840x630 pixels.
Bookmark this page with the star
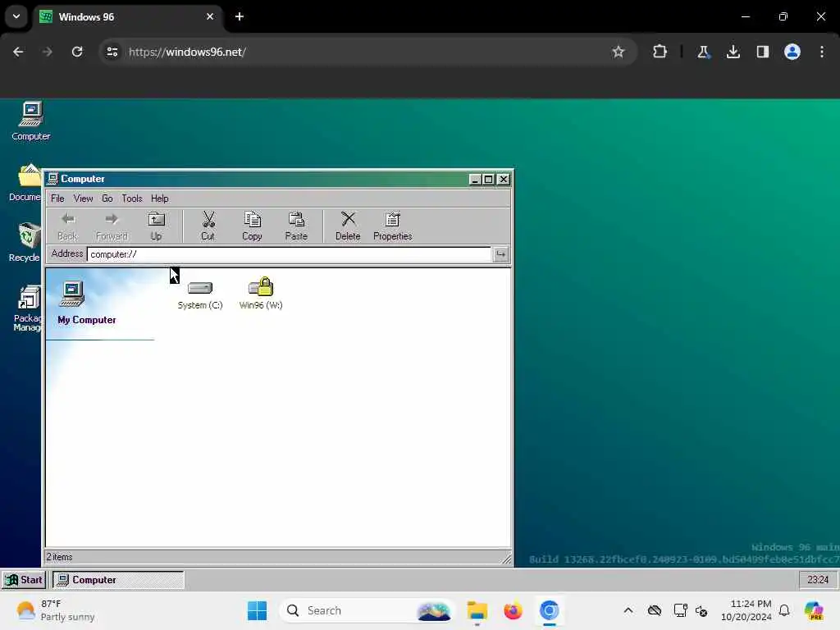pyautogui.click(x=619, y=52)
